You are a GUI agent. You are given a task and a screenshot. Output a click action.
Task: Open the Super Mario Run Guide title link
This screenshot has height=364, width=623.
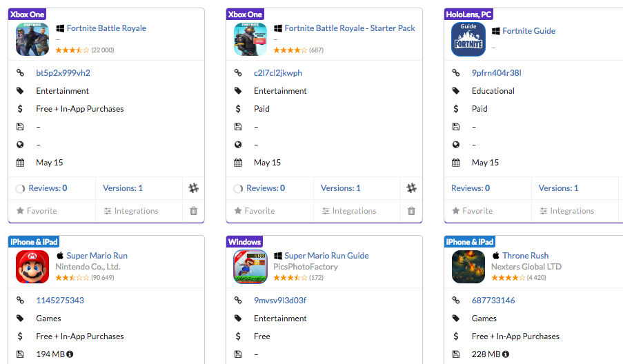(326, 256)
